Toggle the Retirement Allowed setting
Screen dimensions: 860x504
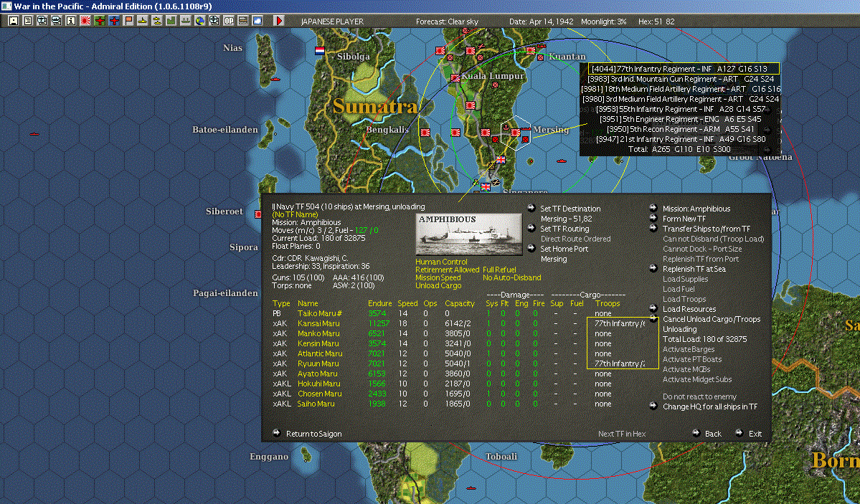tap(448, 270)
